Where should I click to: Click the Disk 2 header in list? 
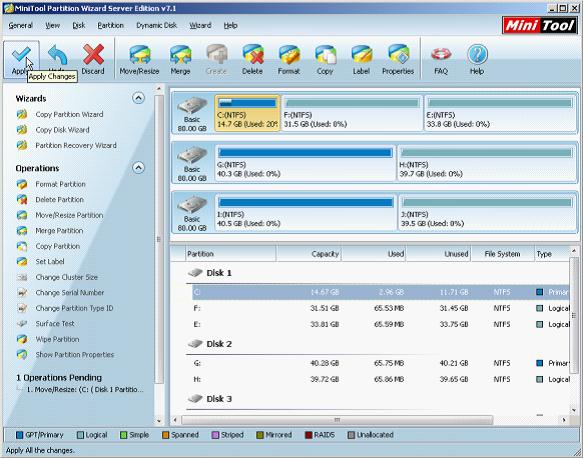(x=219, y=344)
